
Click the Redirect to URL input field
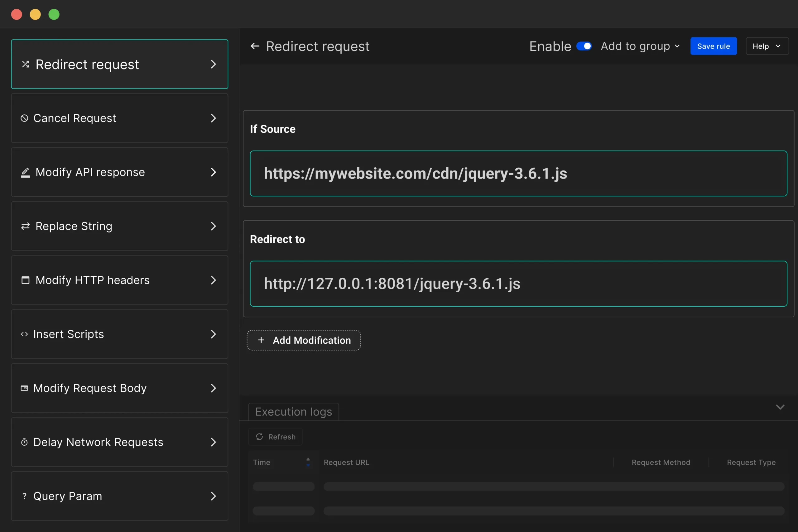(x=518, y=284)
